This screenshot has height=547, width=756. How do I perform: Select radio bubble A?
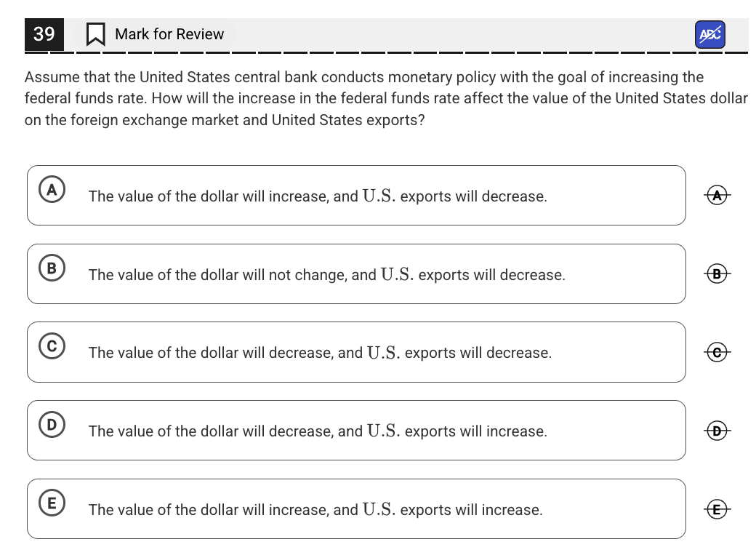tap(51, 189)
